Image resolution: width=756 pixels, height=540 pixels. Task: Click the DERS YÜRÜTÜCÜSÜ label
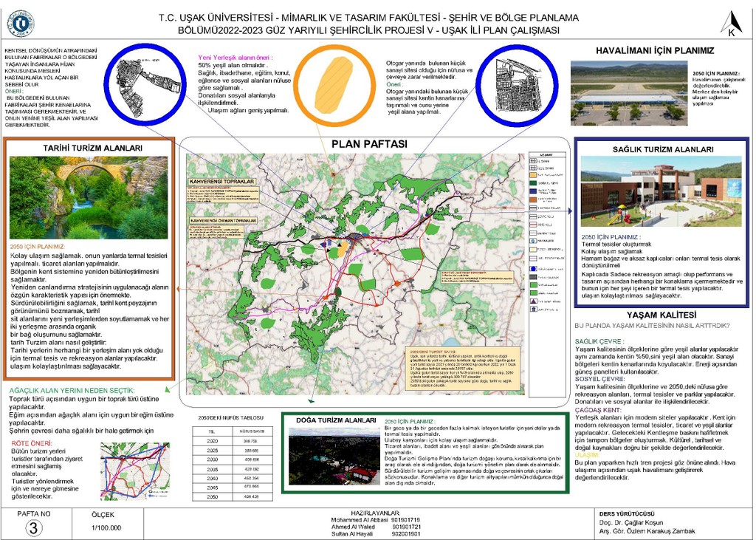click(x=627, y=514)
